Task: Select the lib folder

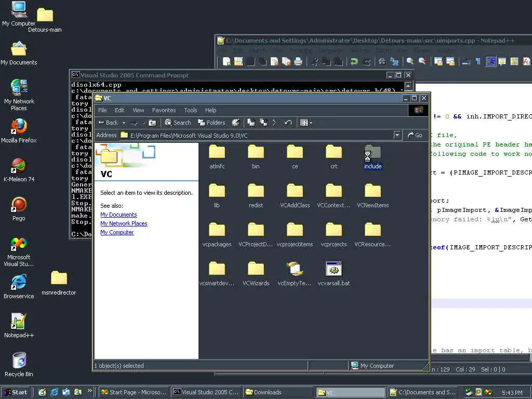Action: click(x=217, y=195)
